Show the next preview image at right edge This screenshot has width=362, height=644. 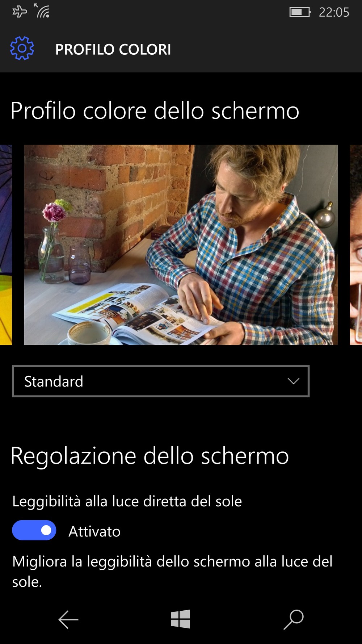[356, 245]
